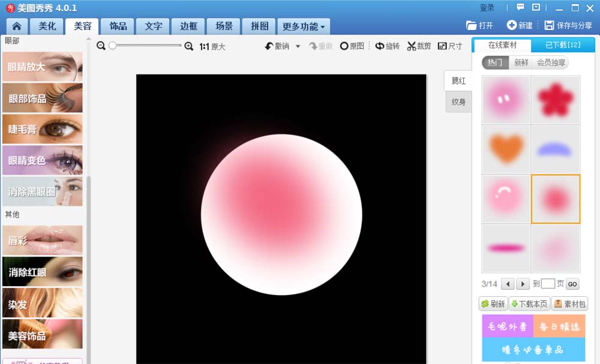600x364 pixels.
Task: Go to next material page arrow
Action: 523,284
